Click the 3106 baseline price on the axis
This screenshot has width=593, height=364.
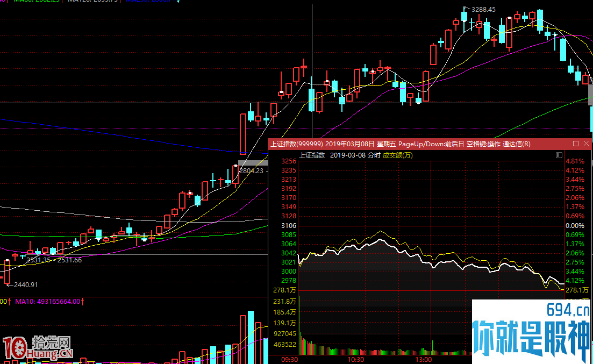click(289, 225)
